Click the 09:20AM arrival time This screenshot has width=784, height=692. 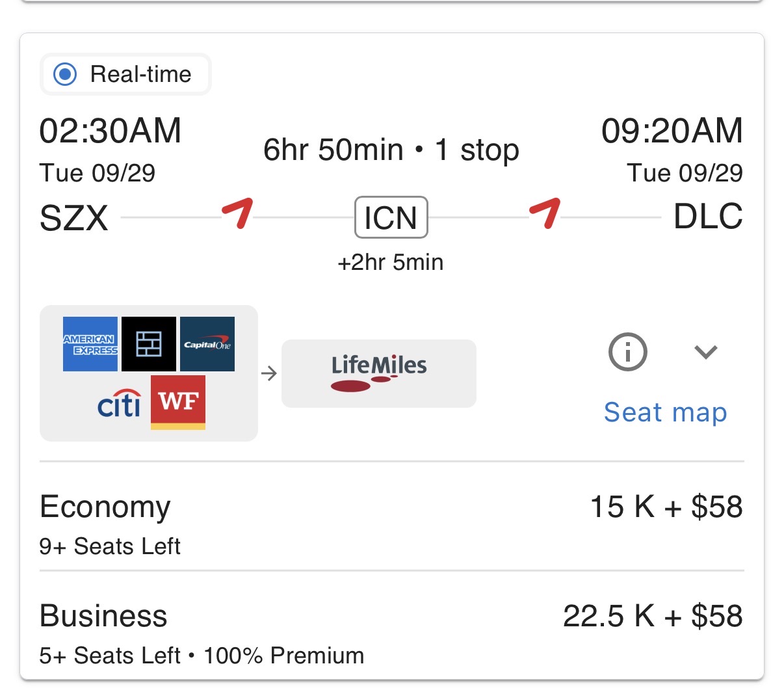click(x=672, y=131)
